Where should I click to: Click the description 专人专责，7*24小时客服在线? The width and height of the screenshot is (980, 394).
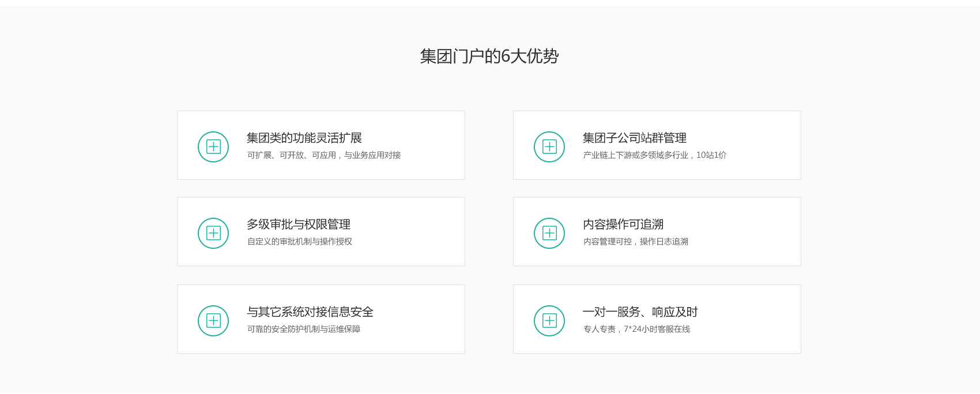pyautogui.click(x=636, y=329)
